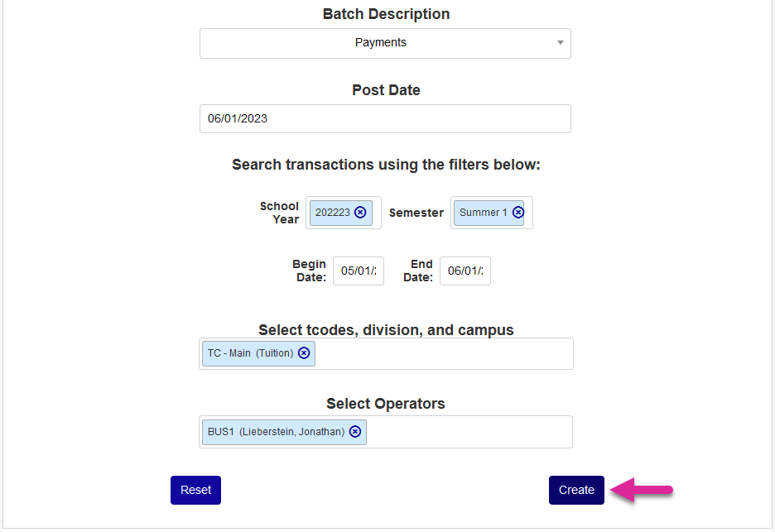Open the Payments batch description dropdown
This screenshot has height=532, width=775.
[x=381, y=43]
